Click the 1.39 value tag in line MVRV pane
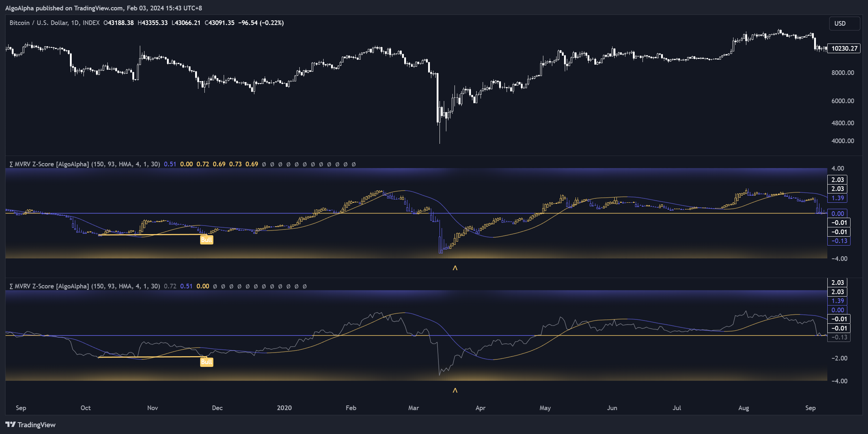 click(x=837, y=301)
